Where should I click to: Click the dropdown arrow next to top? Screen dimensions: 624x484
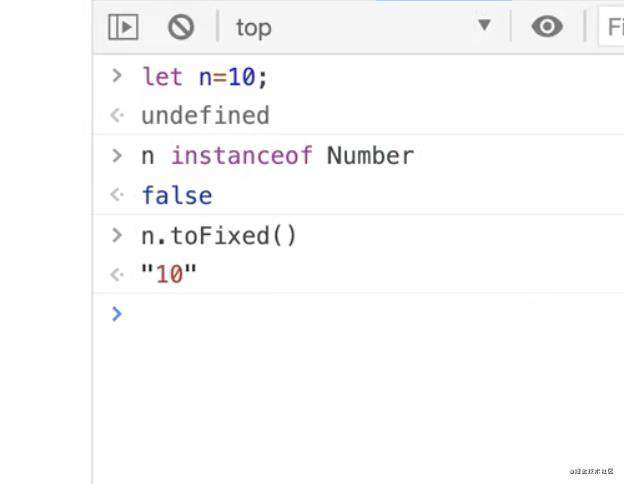484,25
